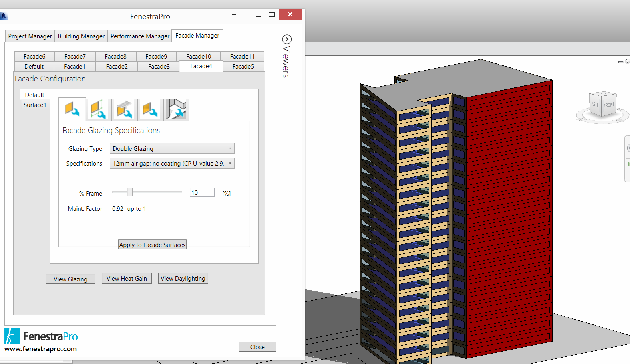The height and width of the screenshot is (364, 630).
Task: Select the Facade1 tab
Action: tap(75, 67)
